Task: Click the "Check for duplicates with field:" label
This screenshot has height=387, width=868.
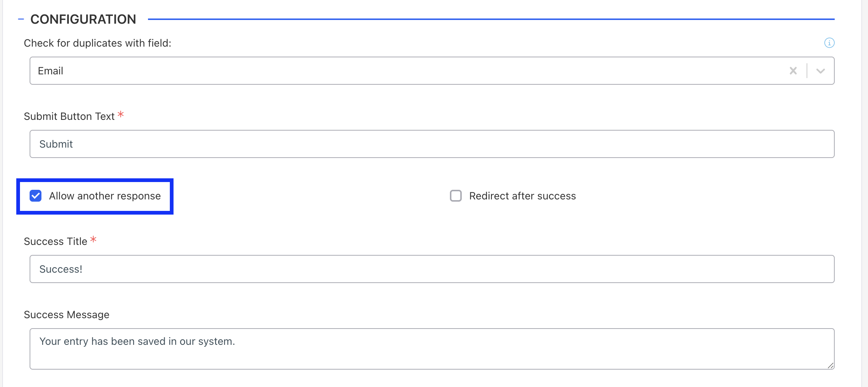Action: (98, 43)
